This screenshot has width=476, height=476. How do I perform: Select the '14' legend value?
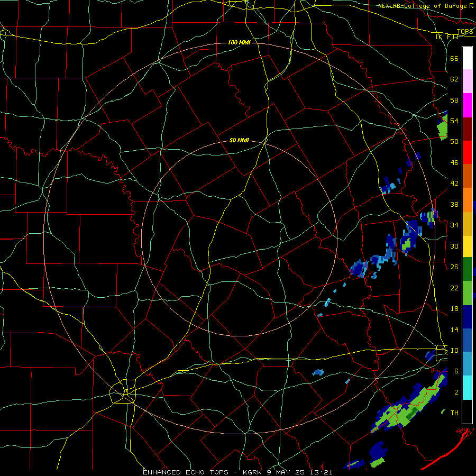pos(454,329)
